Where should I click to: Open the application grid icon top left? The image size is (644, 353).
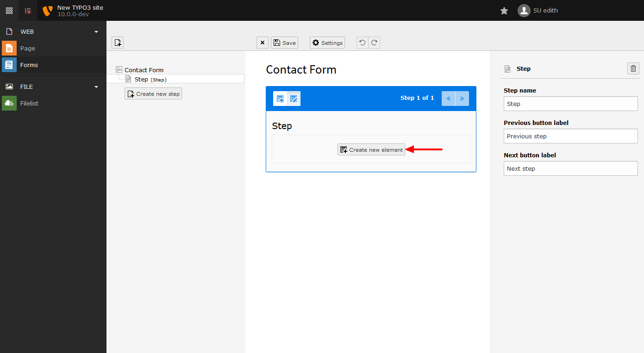click(9, 10)
